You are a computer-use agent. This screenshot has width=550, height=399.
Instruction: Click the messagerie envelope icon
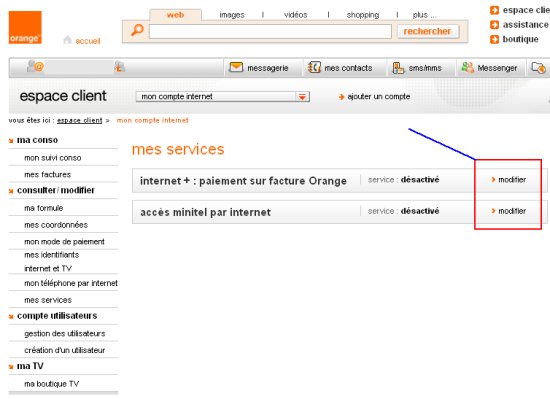pyautogui.click(x=236, y=67)
